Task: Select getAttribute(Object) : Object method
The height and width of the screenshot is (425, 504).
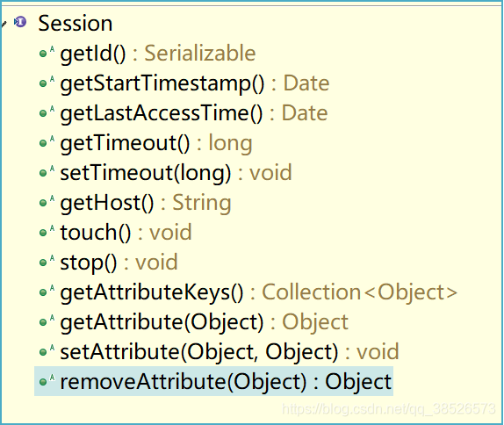Action: point(204,322)
